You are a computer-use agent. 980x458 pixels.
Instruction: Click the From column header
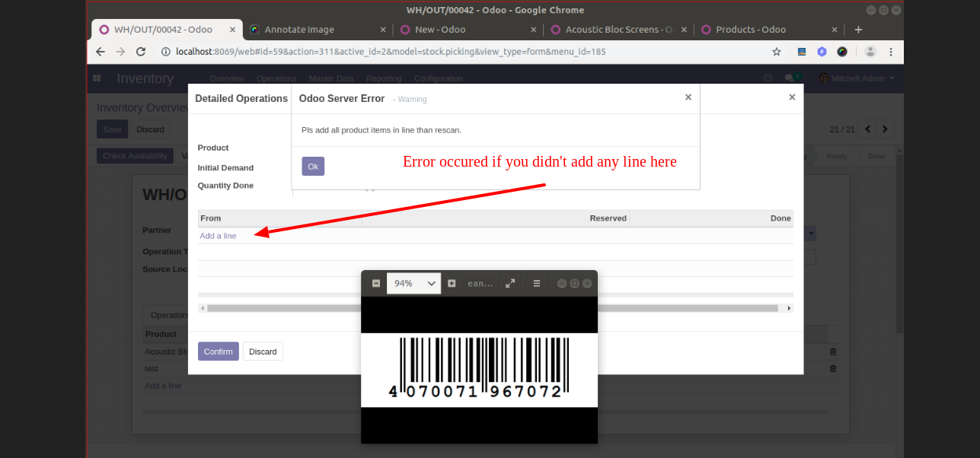pos(280,218)
